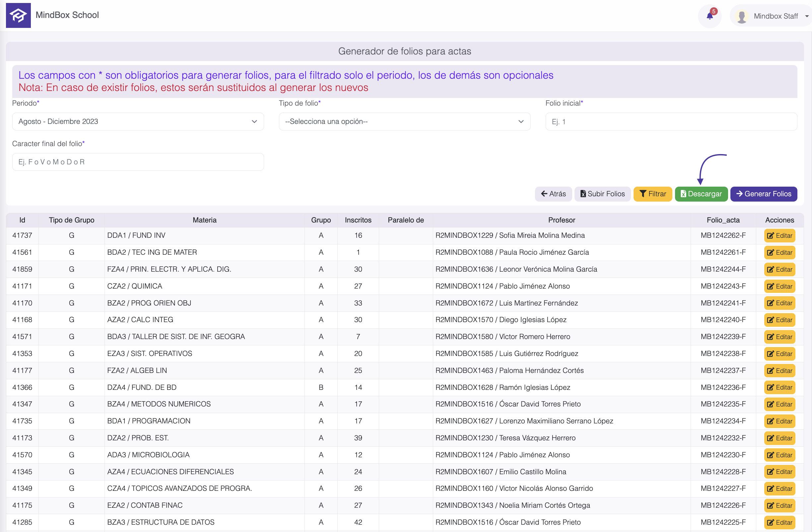The height and width of the screenshot is (532, 812).
Task: Open the Mindbox Staff user menu
Action: point(775,16)
